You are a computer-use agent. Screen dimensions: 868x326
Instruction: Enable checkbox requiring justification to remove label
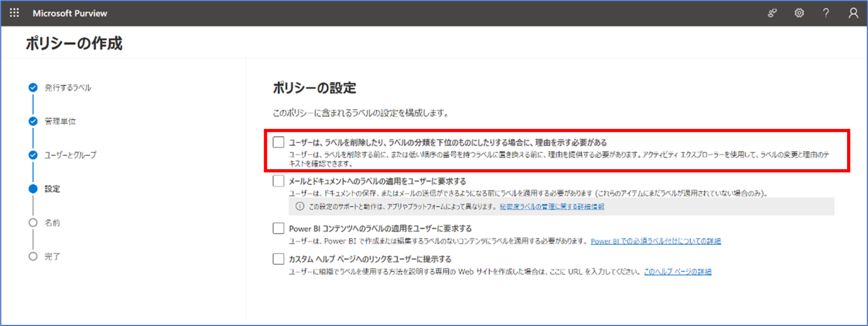click(278, 142)
